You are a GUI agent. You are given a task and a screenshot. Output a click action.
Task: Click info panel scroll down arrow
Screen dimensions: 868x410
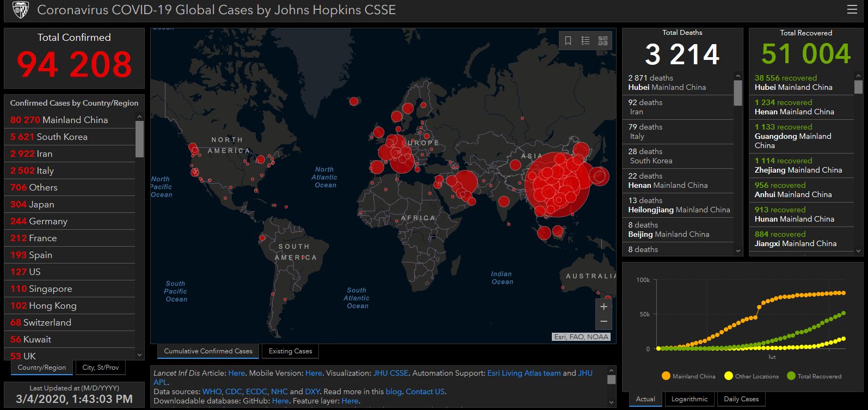611,402
